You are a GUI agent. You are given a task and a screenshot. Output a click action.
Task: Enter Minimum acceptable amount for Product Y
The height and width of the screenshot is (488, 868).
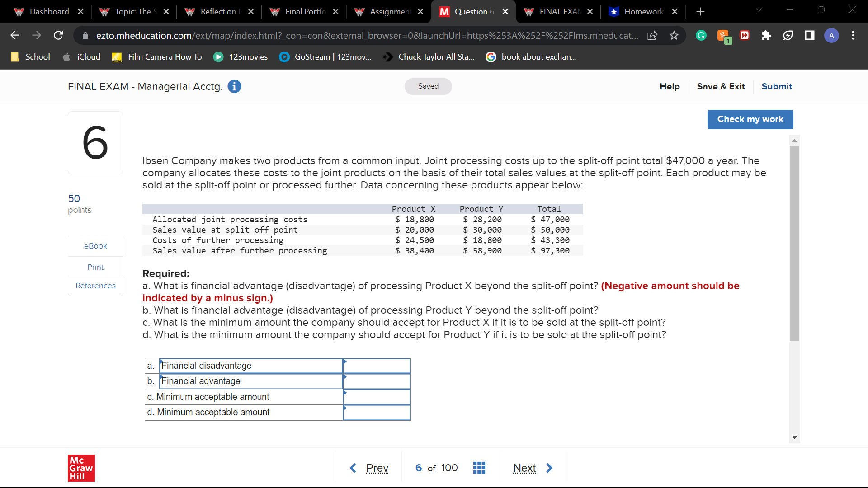tap(377, 412)
